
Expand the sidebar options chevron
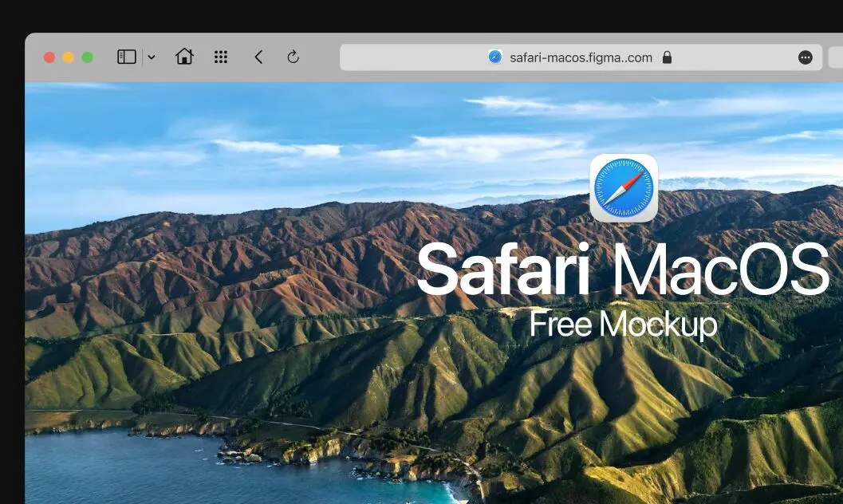152,57
